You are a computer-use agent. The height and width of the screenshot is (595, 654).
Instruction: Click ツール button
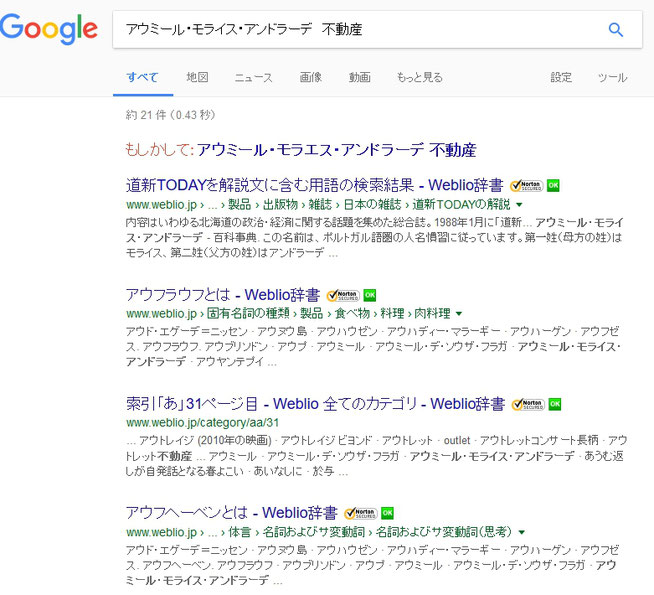point(612,77)
